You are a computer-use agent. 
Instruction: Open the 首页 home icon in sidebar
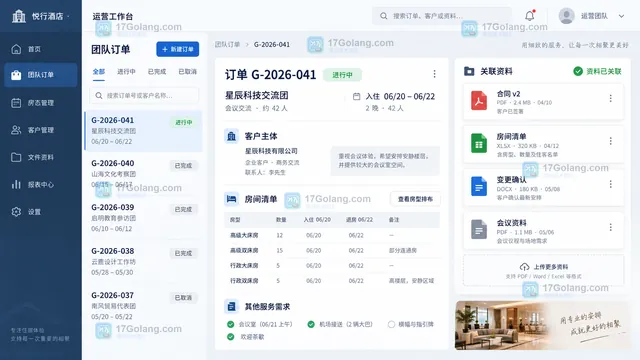tap(16, 49)
